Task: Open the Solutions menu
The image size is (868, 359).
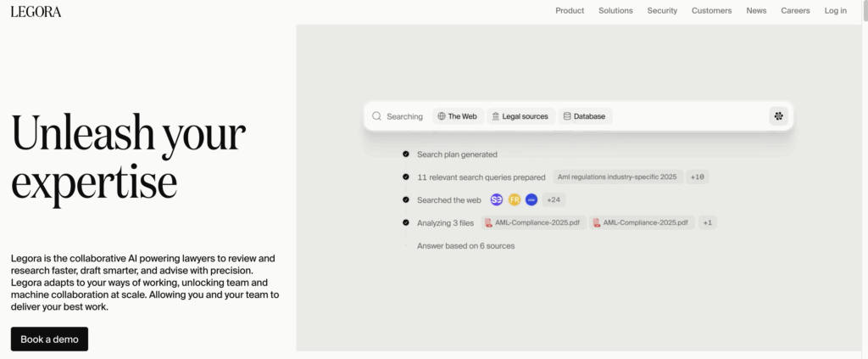Action: [x=615, y=11]
